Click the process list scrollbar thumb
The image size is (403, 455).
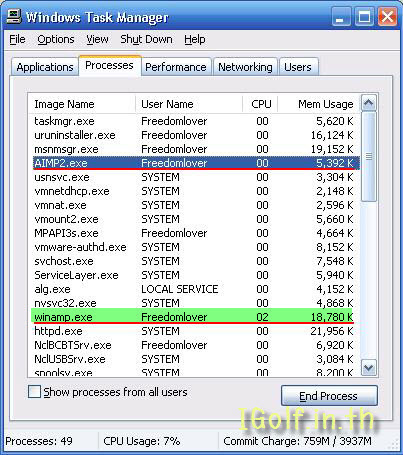369,156
